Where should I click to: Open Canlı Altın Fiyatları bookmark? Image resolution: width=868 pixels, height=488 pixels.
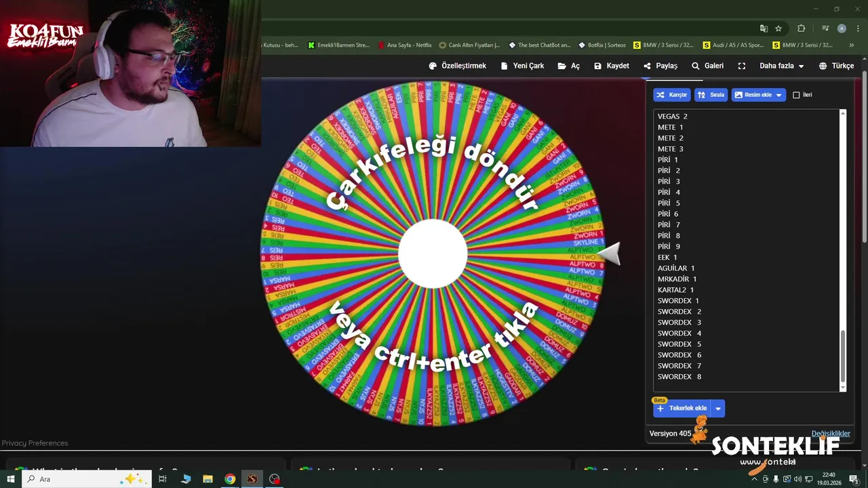[469, 45]
